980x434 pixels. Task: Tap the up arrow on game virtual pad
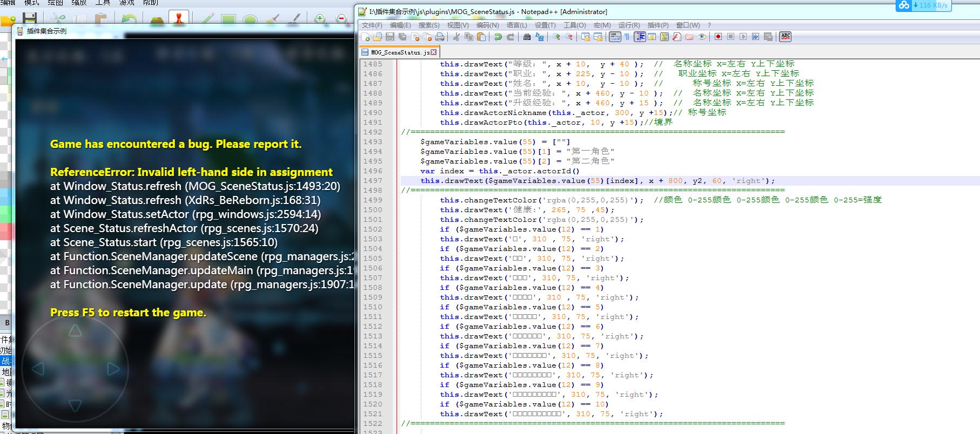pos(75,331)
